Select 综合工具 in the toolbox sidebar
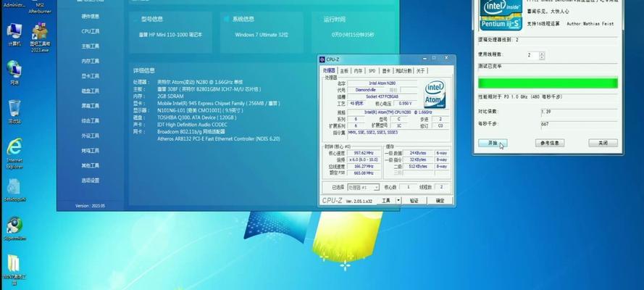This screenshot has width=644, height=290. (91, 121)
